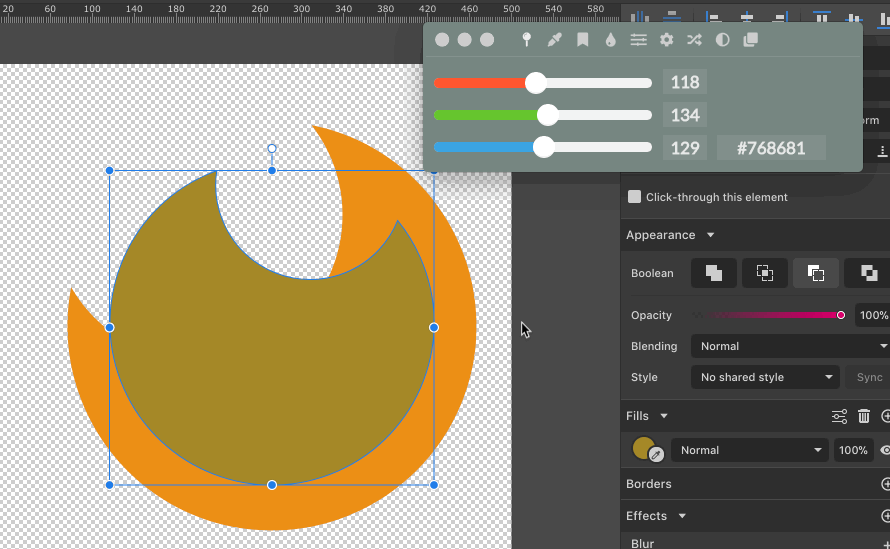Click the blue channel slider knob
890x549 pixels.
(x=544, y=148)
